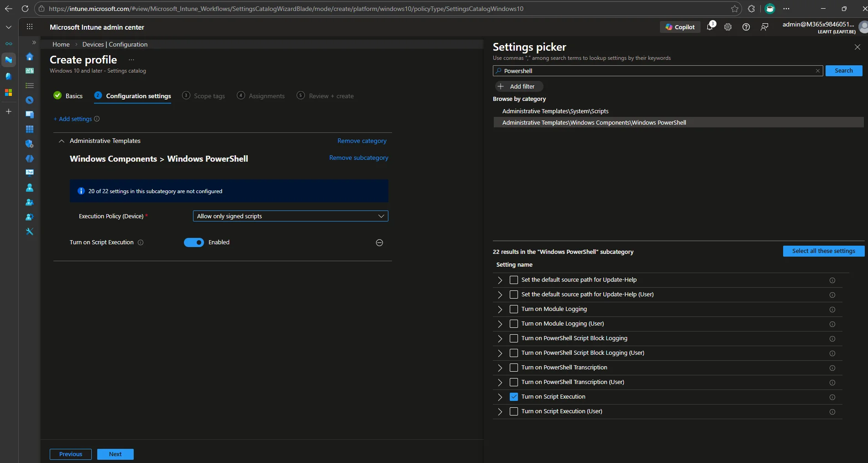
Task: Click Remove subcategory for Windows PowerShell
Action: point(359,158)
